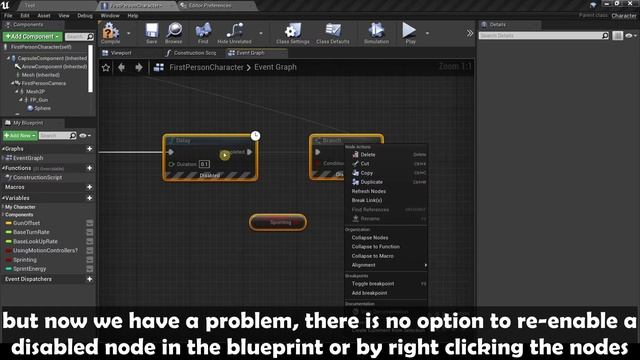Click Add Component button
640x360 pixels.
33,37
